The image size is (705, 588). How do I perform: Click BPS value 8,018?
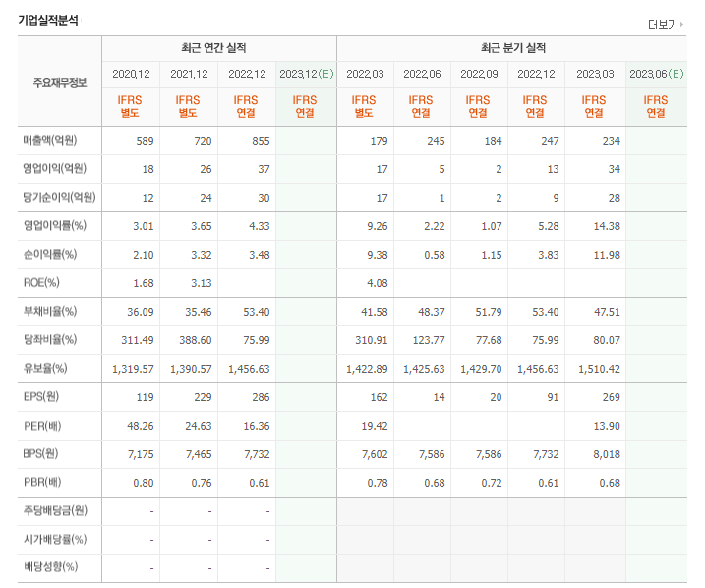click(607, 454)
